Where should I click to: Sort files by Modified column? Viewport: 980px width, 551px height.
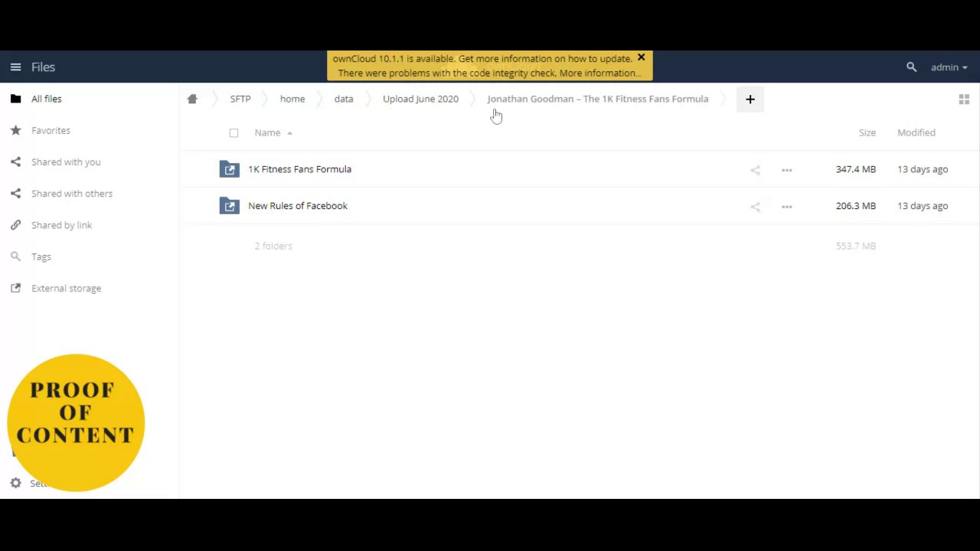[x=916, y=132]
